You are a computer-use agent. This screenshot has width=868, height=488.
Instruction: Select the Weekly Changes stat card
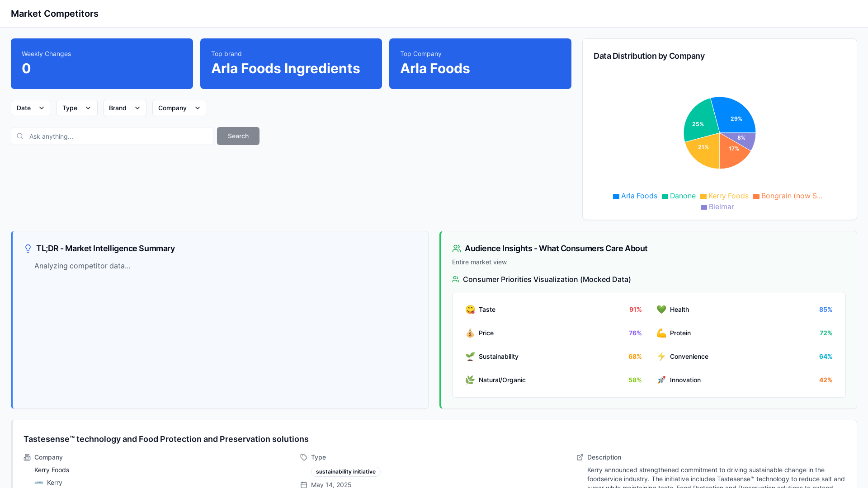[x=102, y=64]
